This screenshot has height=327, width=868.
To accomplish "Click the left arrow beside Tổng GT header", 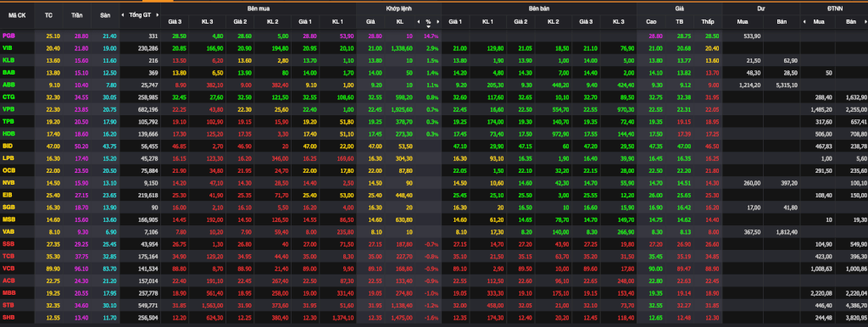I will click(123, 15).
